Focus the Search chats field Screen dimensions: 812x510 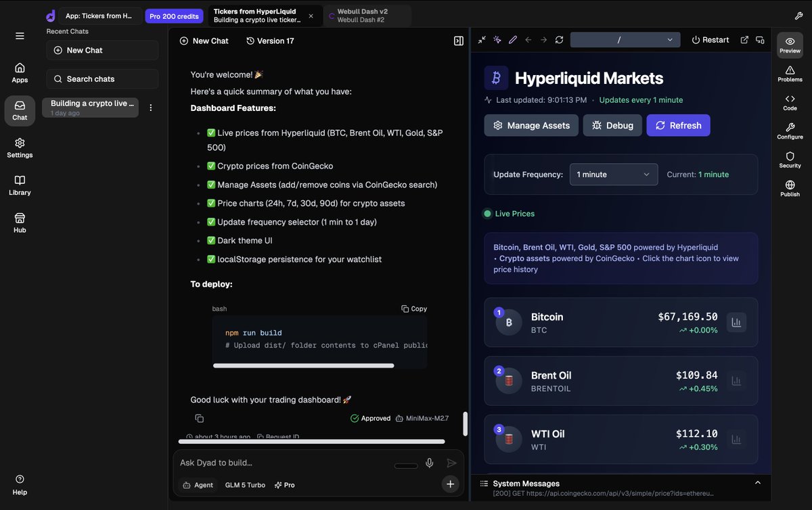click(x=102, y=78)
